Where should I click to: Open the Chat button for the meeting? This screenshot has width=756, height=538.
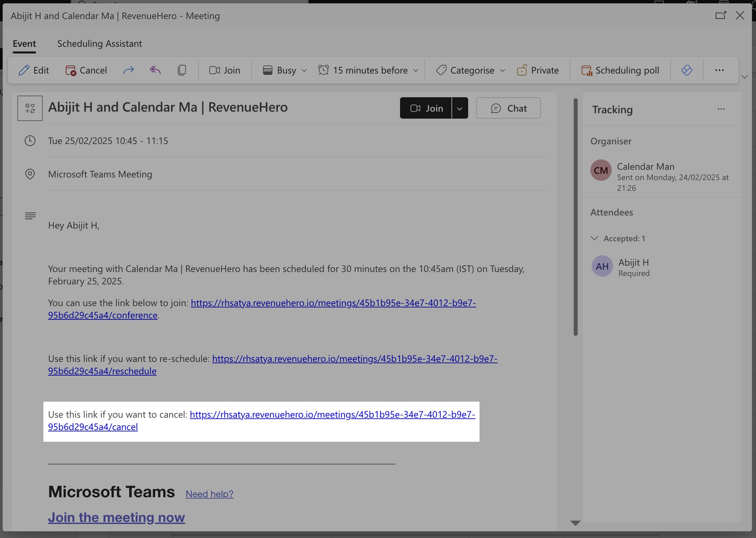[508, 108]
